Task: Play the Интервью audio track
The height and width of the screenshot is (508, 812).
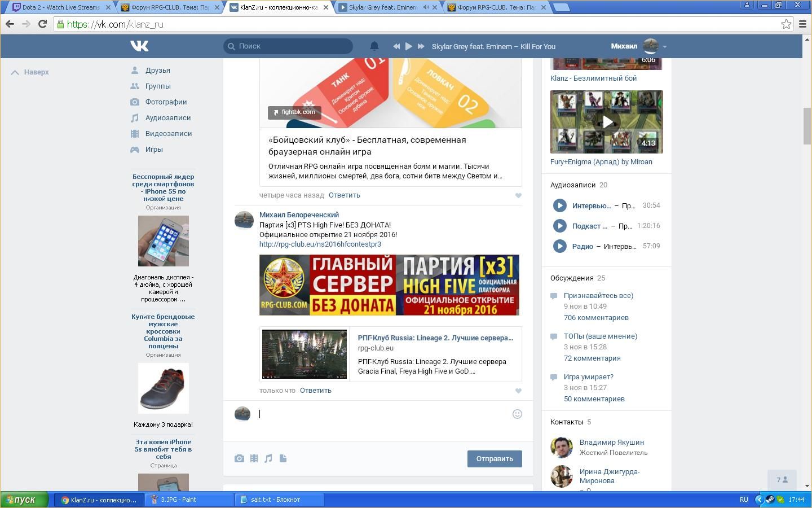Action: tap(560, 205)
